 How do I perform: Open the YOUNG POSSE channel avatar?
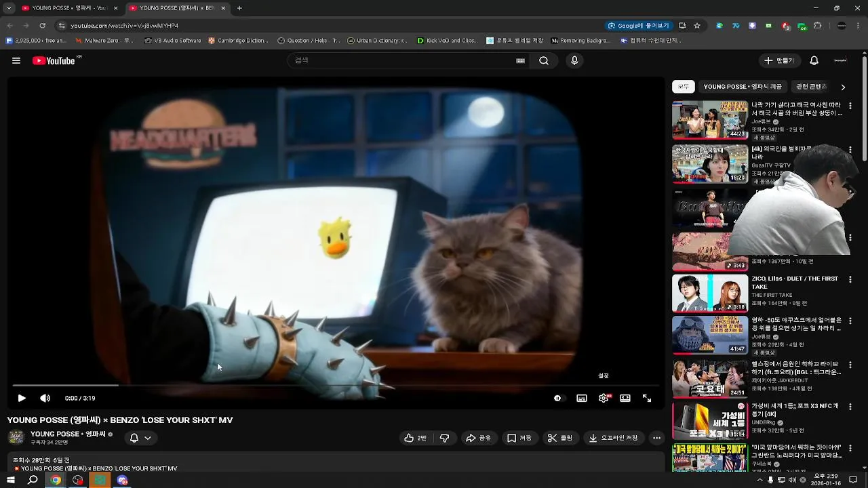[x=16, y=437]
